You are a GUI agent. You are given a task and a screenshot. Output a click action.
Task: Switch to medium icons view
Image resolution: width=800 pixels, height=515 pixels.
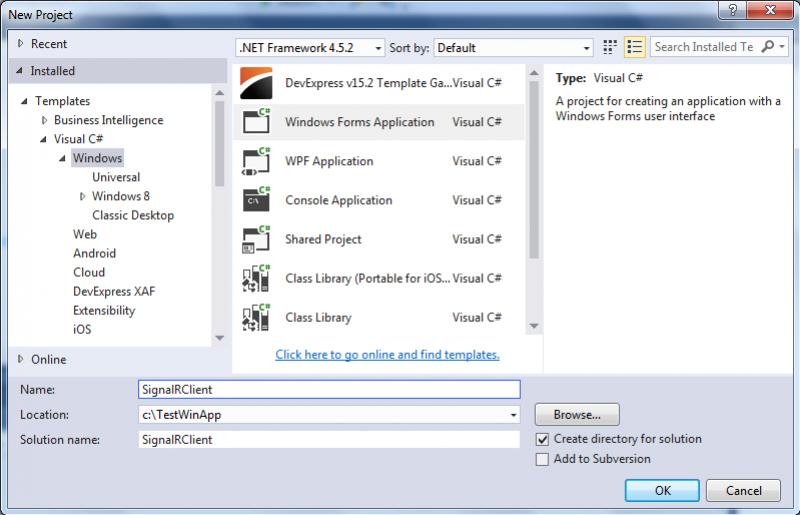[x=610, y=47]
